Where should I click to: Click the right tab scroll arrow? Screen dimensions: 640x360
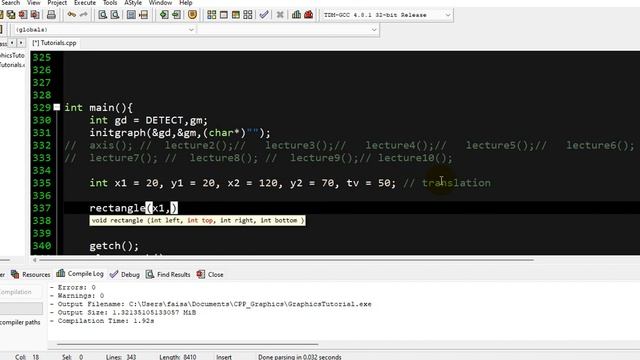coord(21,42)
